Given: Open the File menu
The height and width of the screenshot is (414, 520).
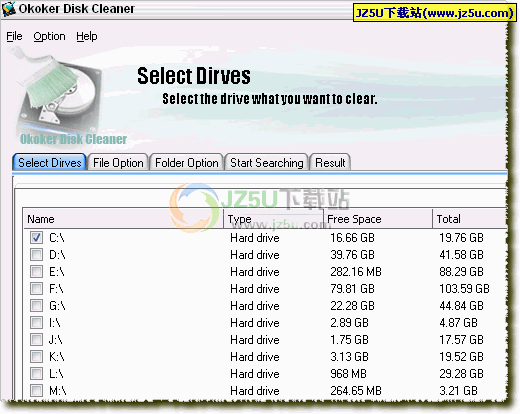Looking at the screenshot, I should point(14,36).
